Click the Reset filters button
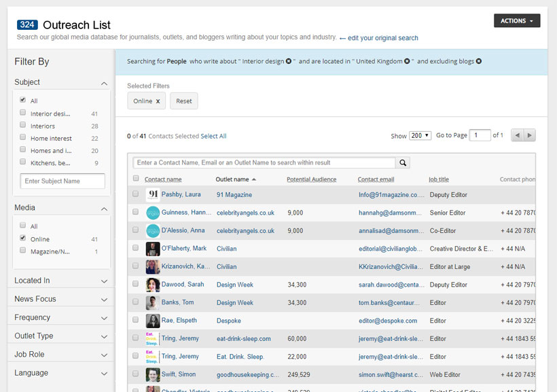Image resolution: width=557 pixels, height=392 pixels. (184, 101)
